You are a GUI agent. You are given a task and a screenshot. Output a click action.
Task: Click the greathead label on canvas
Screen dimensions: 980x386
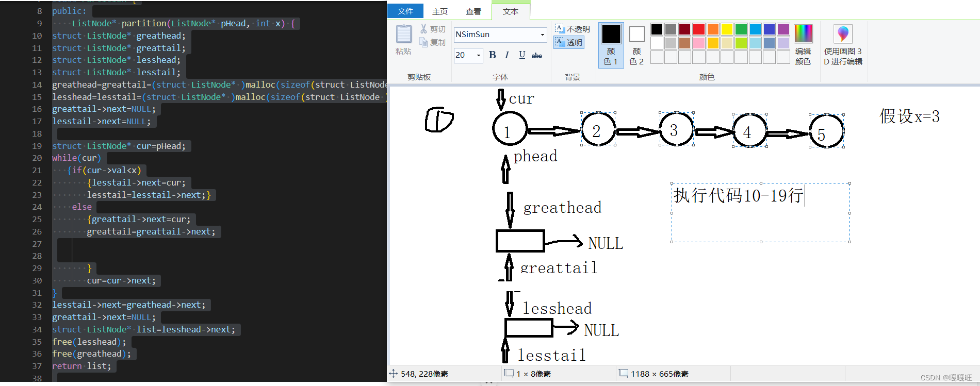pos(562,208)
